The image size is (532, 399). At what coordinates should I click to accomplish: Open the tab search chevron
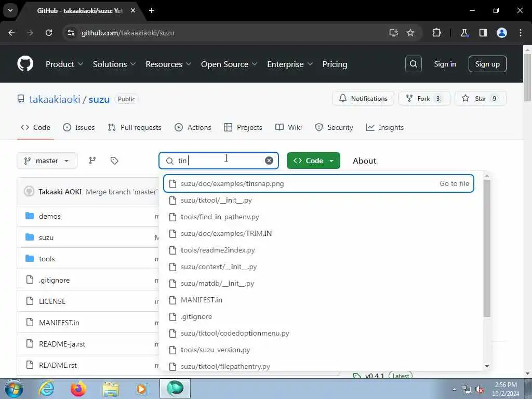[10, 10]
